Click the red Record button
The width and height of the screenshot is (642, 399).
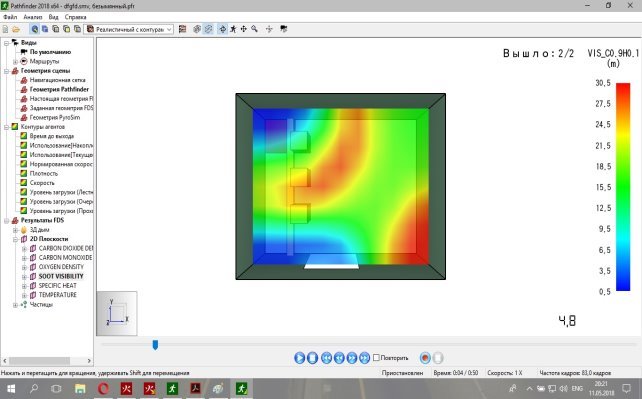pos(425,358)
